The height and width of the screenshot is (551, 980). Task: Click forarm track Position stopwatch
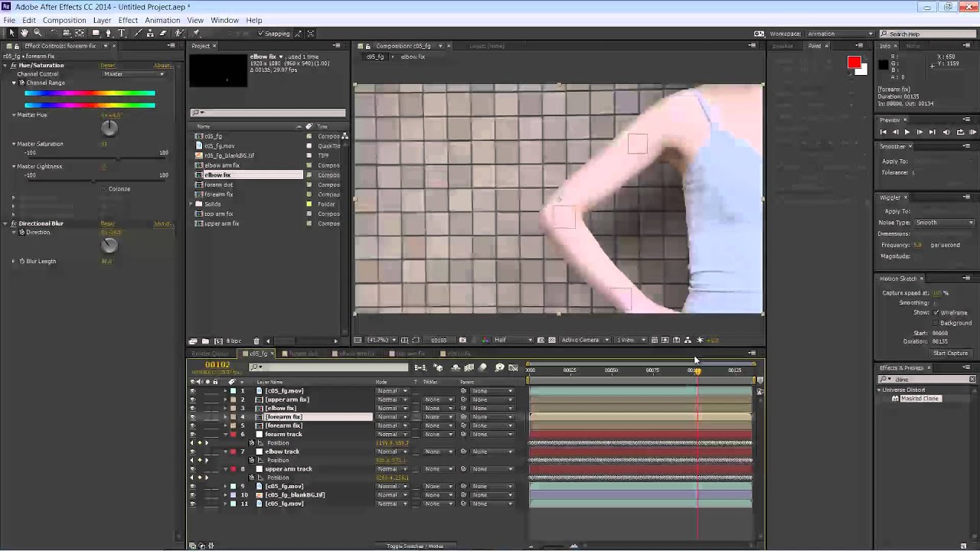tap(251, 443)
